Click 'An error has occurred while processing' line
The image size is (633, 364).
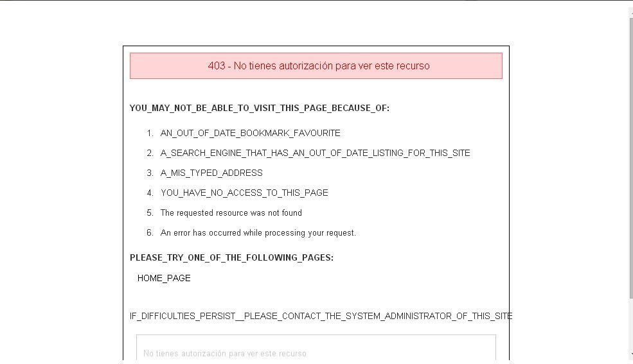pos(258,232)
